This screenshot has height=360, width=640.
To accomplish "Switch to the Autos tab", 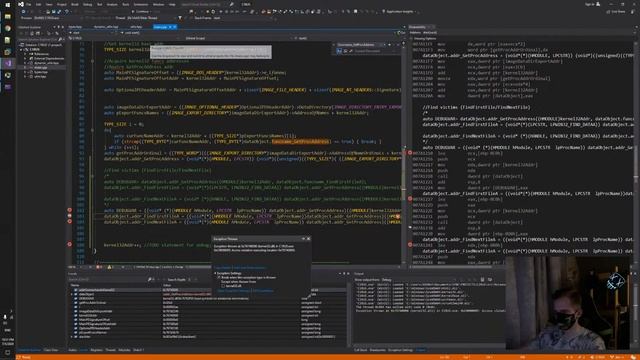I will pyautogui.click(x=72, y=350).
